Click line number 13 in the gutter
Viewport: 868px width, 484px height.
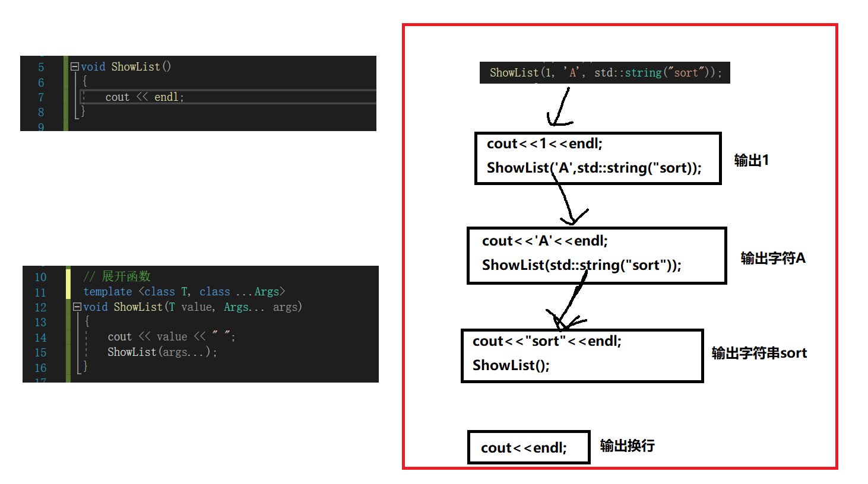click(x=40, y=322)
